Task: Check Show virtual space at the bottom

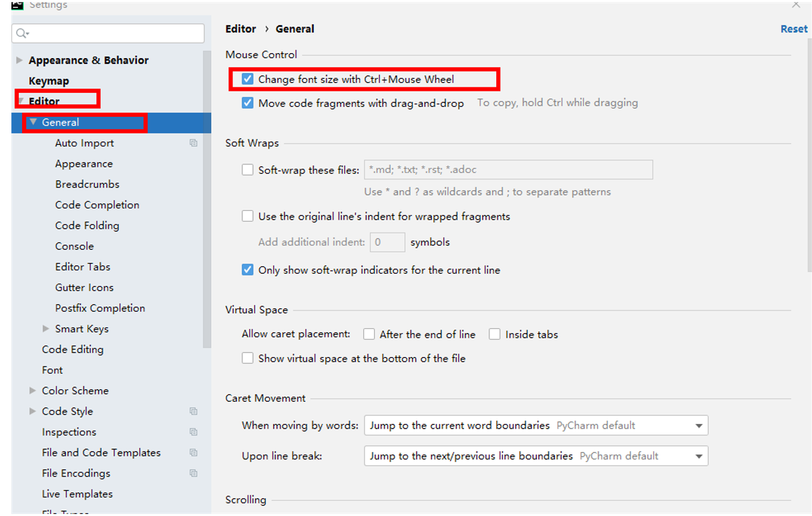Action: (x=248, y=358)
